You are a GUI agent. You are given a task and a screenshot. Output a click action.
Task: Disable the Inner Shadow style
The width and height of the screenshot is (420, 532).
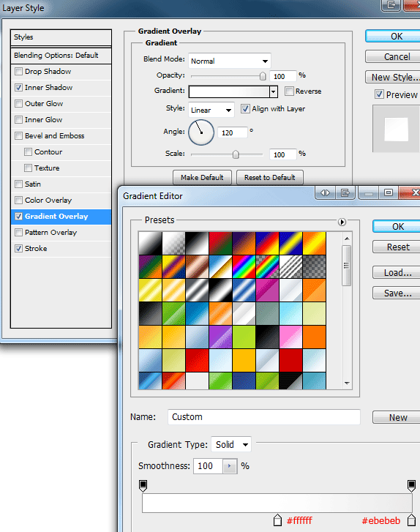tap(19, 88)
